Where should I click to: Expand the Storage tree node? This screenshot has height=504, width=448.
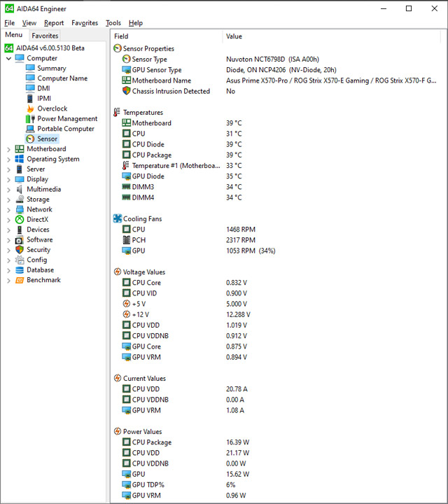point(8,199)
